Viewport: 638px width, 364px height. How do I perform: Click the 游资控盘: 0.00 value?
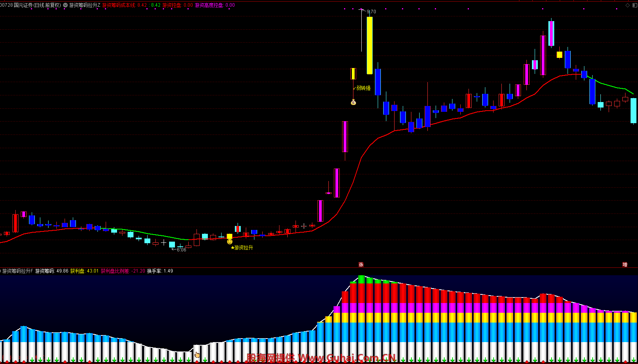point(178,5)
